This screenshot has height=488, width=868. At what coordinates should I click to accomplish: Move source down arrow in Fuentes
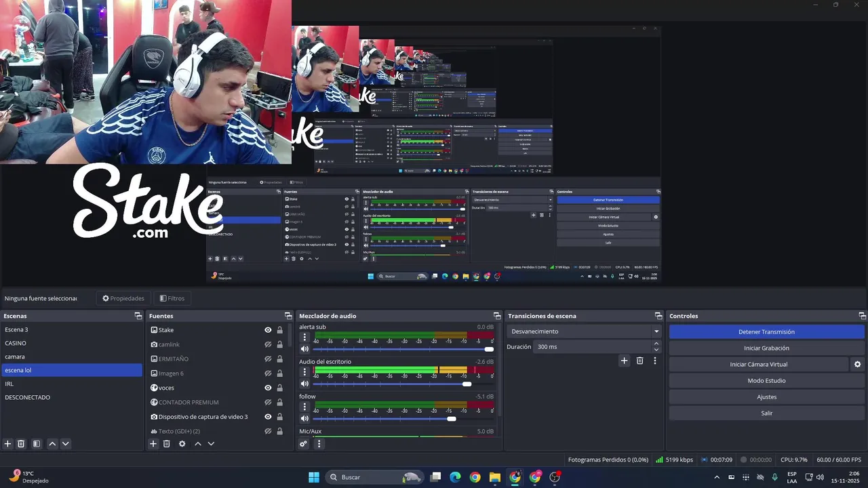tap(211, 444)
